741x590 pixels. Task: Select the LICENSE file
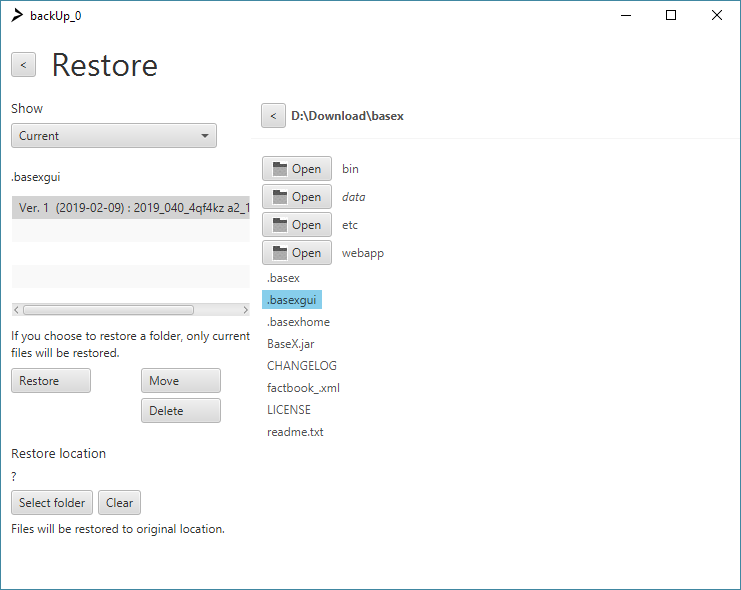click(x=289, y=410)
